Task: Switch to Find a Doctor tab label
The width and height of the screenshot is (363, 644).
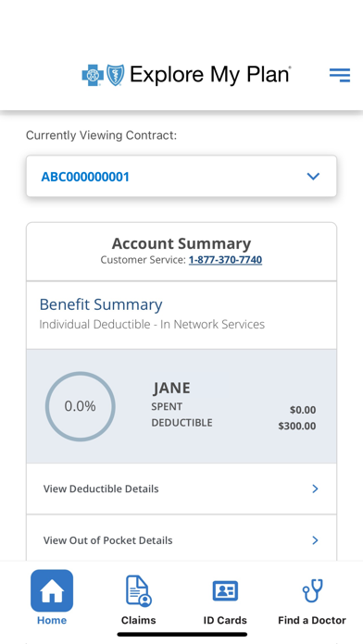Action: [x=312, y=620]
